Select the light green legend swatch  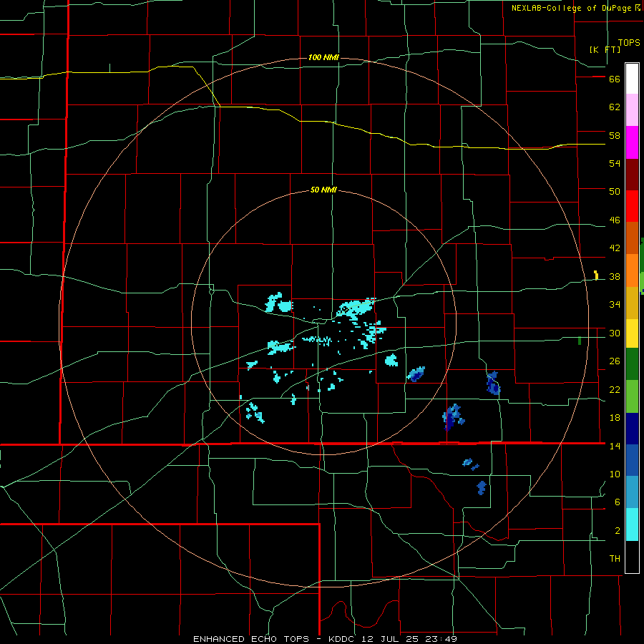click(x=632, y=396)
